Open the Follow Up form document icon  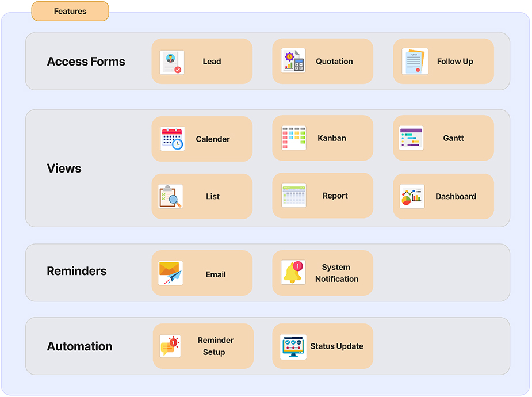coord(414,62)
